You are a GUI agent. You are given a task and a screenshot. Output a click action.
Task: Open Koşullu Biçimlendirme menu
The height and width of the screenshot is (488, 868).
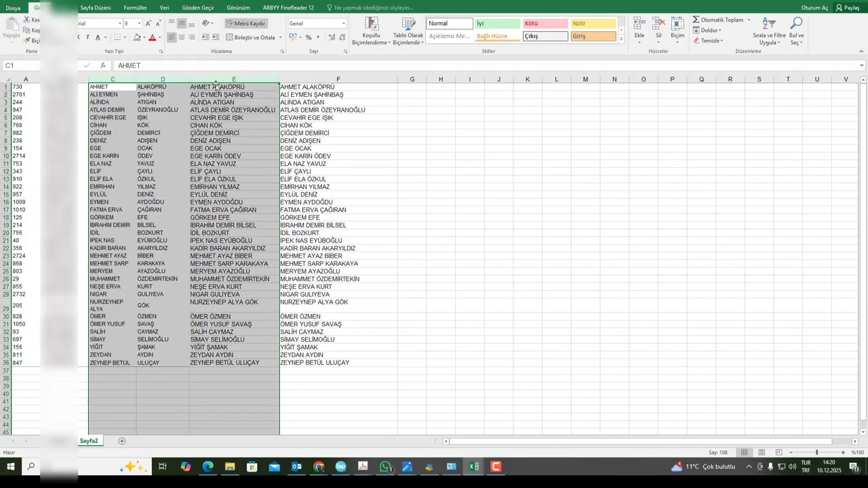371,31
